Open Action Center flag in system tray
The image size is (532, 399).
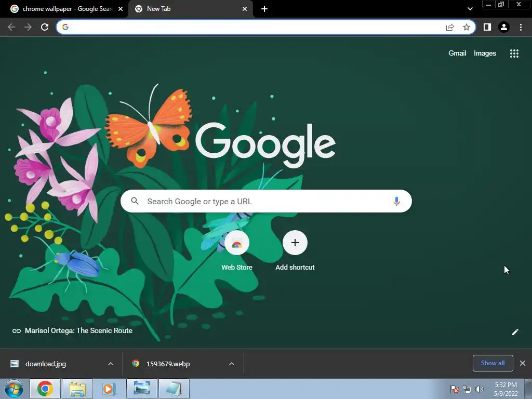click(x=454, y=389)
